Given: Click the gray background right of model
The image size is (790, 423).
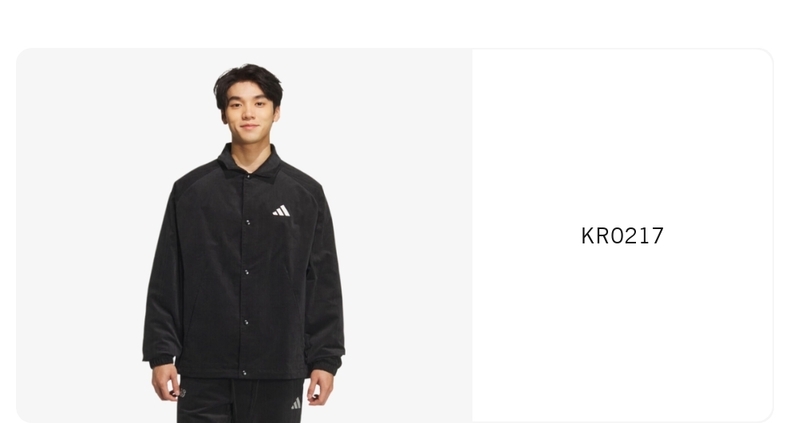Looking at the screenshot, I should 408,236.
